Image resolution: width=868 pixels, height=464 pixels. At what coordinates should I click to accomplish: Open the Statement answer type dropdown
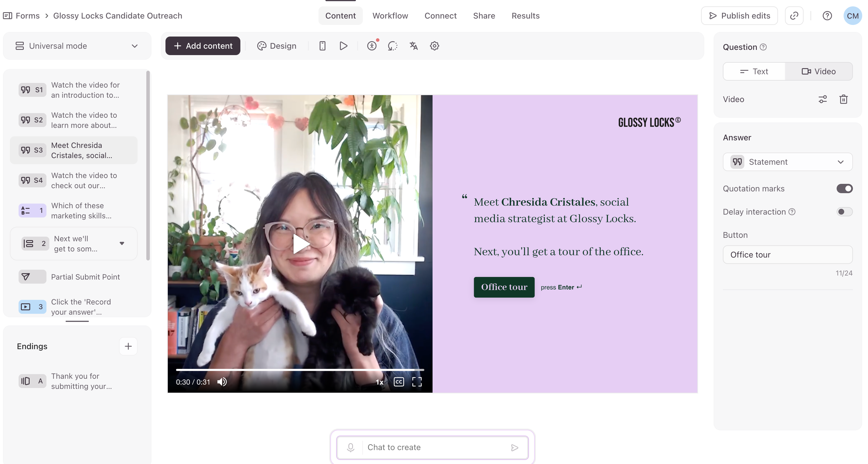pyautogui.click(x=788, y=162)
